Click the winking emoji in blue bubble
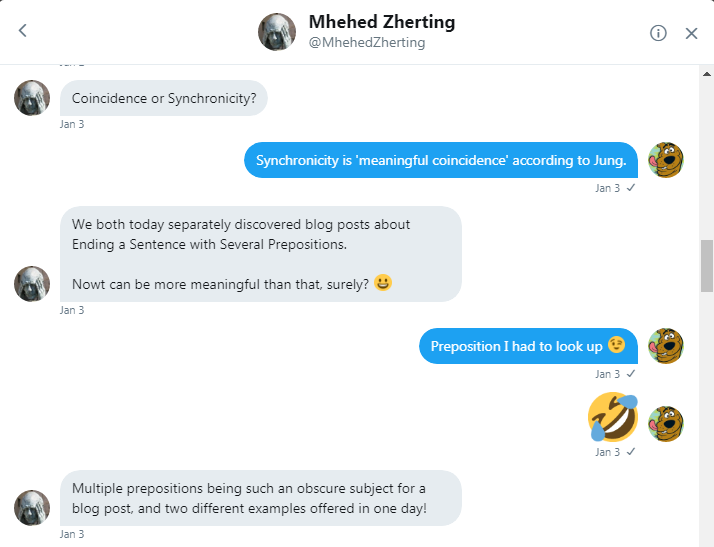714x547 pixels. 616,346
